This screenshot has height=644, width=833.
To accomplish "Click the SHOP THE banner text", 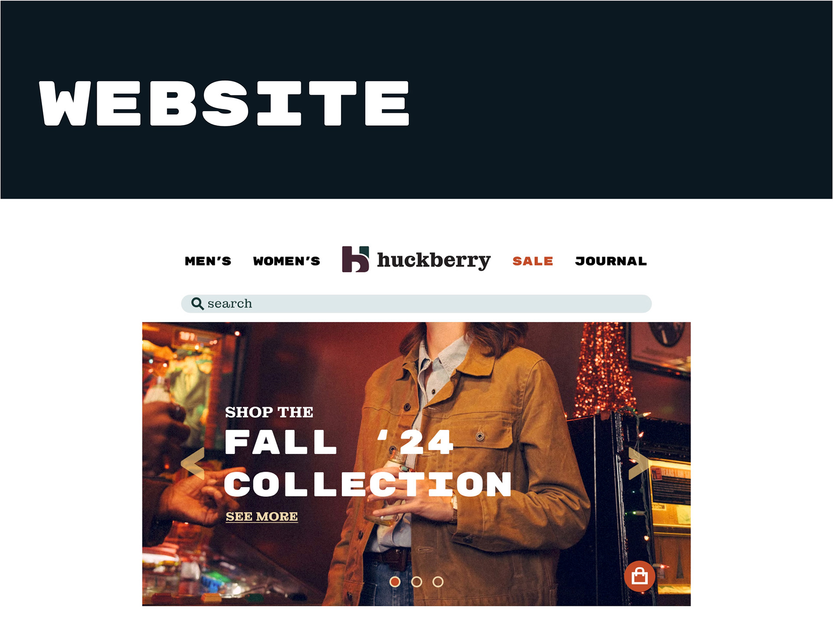I will click(269, 412).
